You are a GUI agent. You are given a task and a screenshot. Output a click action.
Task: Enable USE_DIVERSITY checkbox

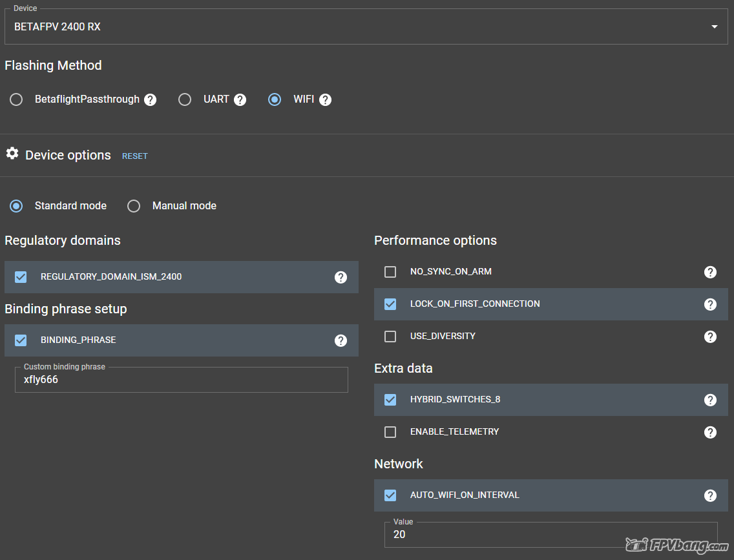[x=390, y=337]
